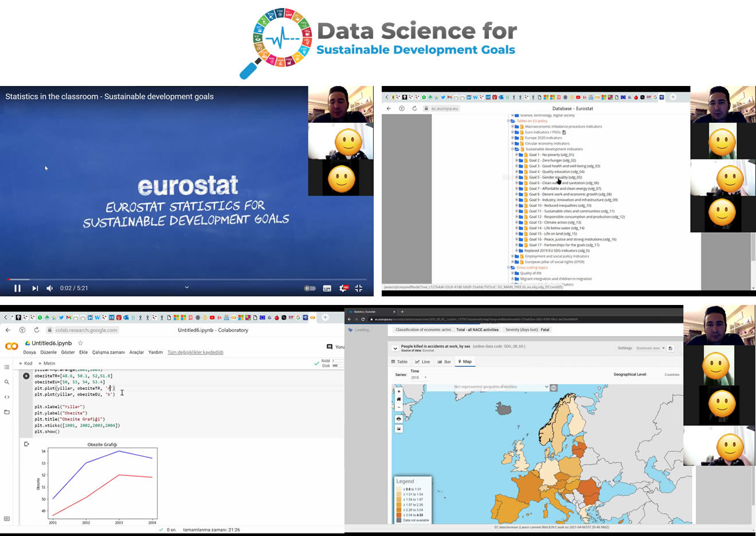Image resolution: width=756 pixels, height=536 pixels.
Task: Expand the video chapter chevron
Action: tap(186, 287)
